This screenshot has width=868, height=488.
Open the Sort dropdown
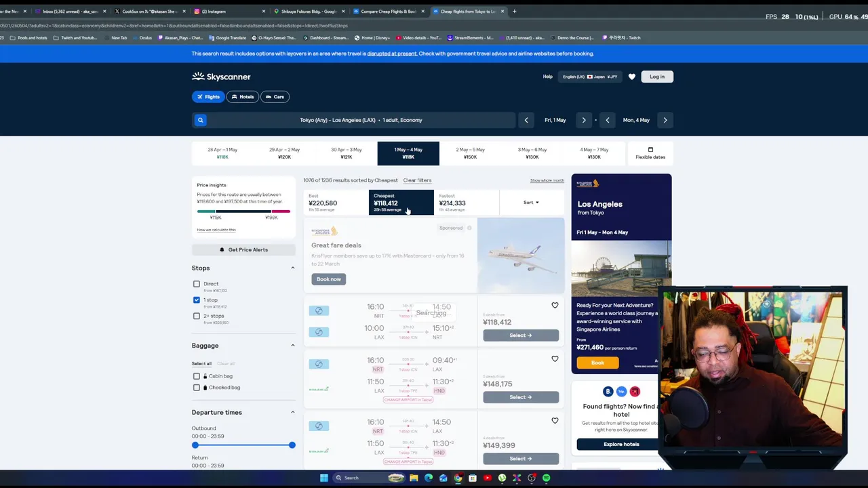tap(531, 202)
